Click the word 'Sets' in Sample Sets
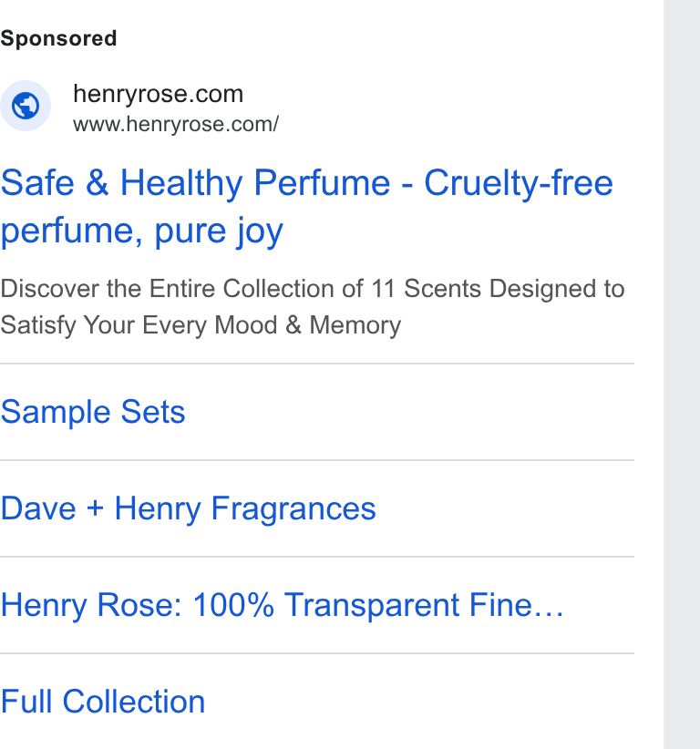Image resolution: width=700 pixels, height=749 pixels. point(153,412)
